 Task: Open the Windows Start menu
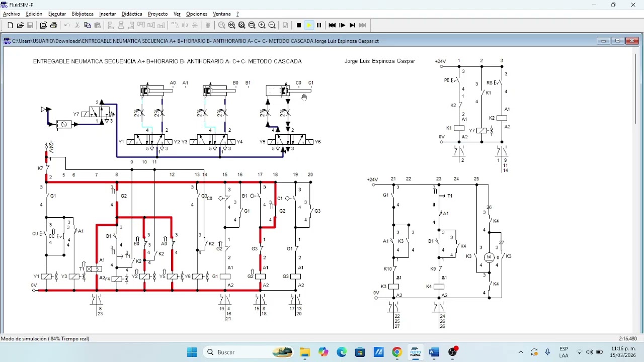(x=192, y=352)
